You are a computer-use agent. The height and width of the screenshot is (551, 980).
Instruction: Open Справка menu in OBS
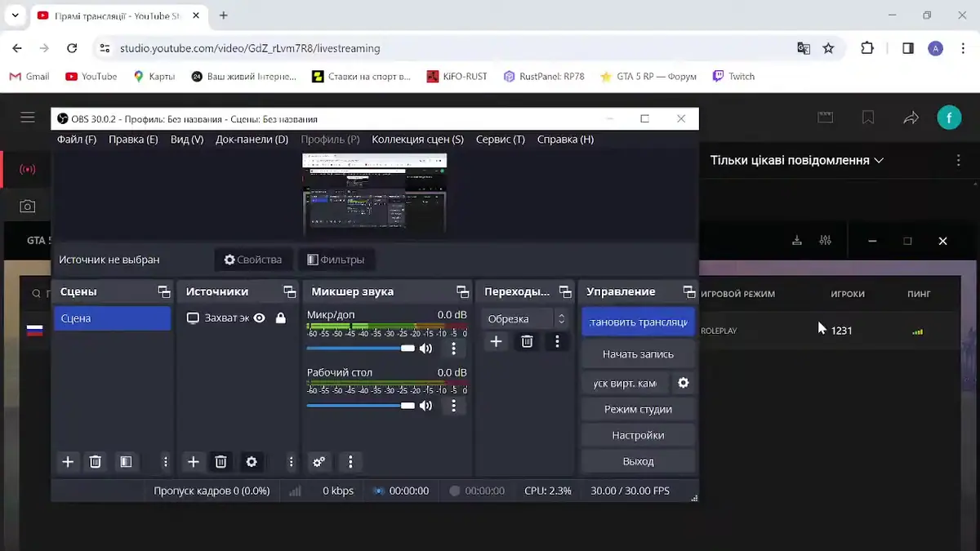click(x=565, y=140)
